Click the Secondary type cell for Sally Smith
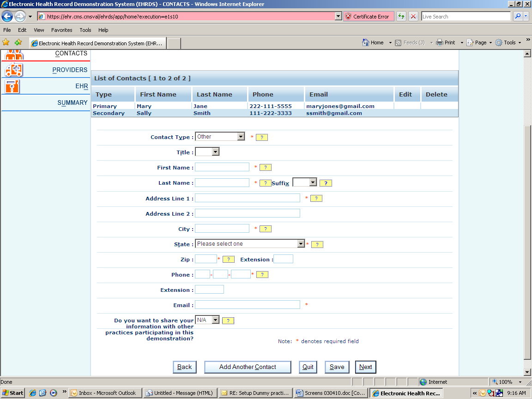 pos(109,113)
